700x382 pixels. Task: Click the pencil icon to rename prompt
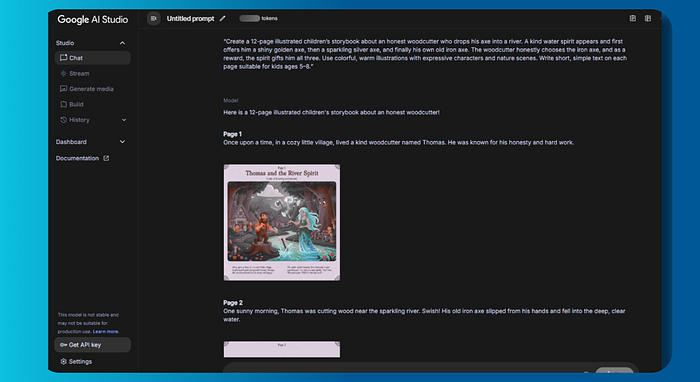pos(222,19)
